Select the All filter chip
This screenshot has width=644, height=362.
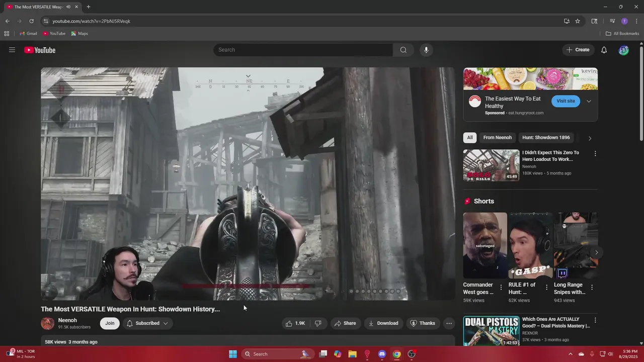tap(470, 137)
